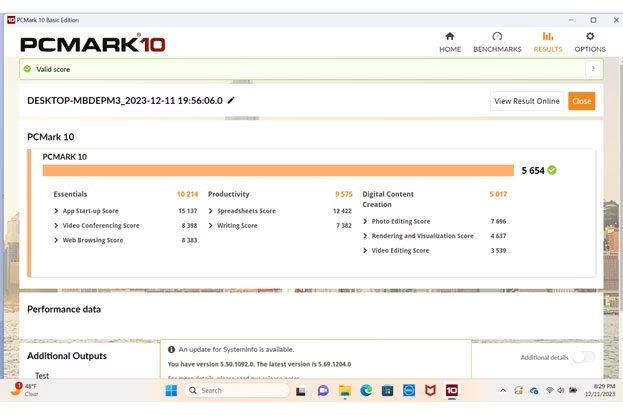Close the result with orange Close button
This screenshot has width=623, height=415.
(x=581, y=101)
